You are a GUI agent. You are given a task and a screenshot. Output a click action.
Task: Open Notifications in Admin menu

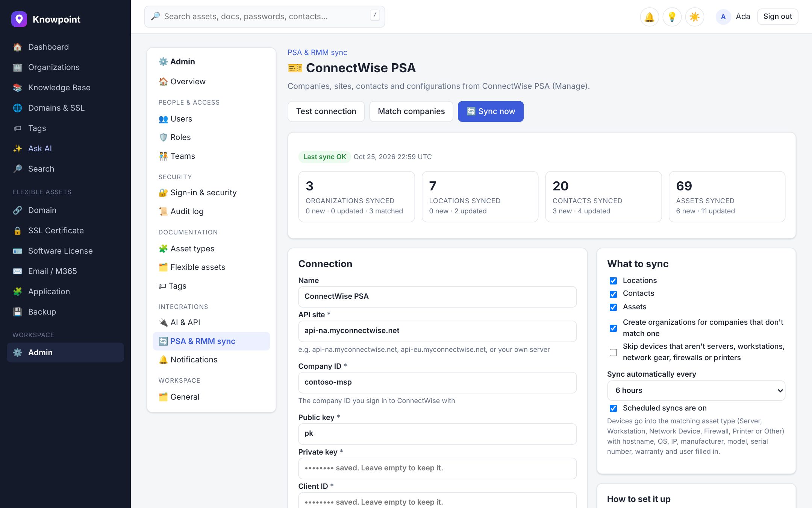click(211, 360)
